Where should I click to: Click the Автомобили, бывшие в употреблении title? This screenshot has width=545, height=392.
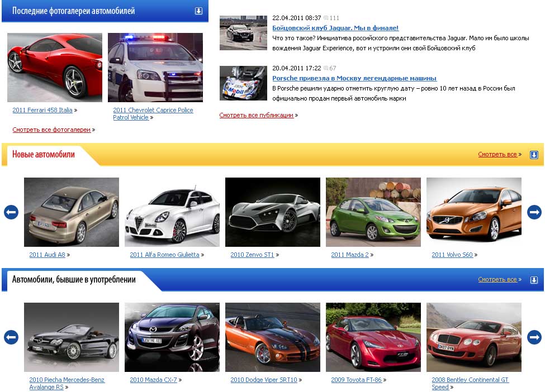tap(74, 280)
